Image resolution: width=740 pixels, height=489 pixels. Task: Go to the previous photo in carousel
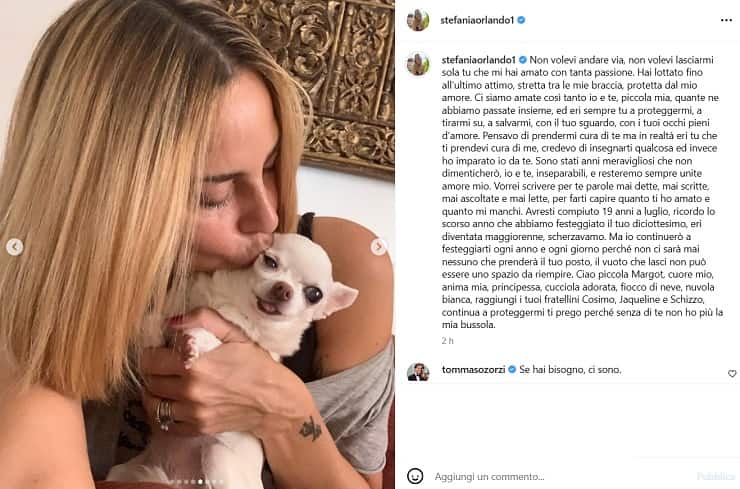pos(15,247)
